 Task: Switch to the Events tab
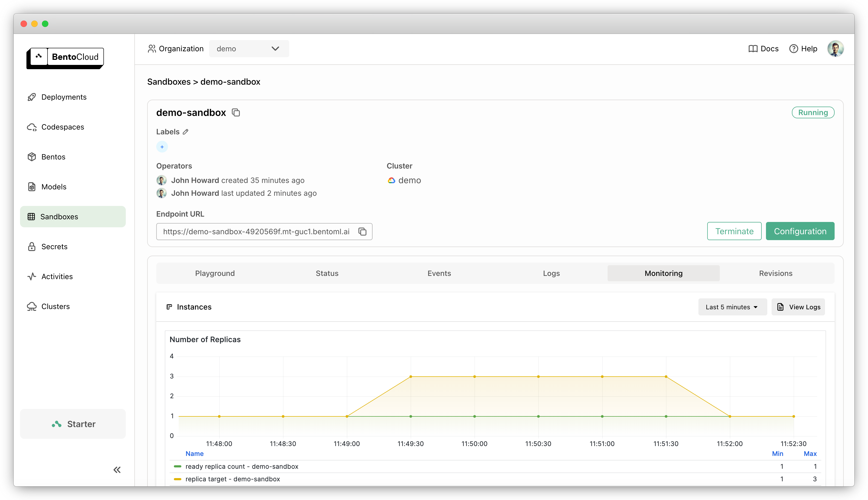[439, 273]
